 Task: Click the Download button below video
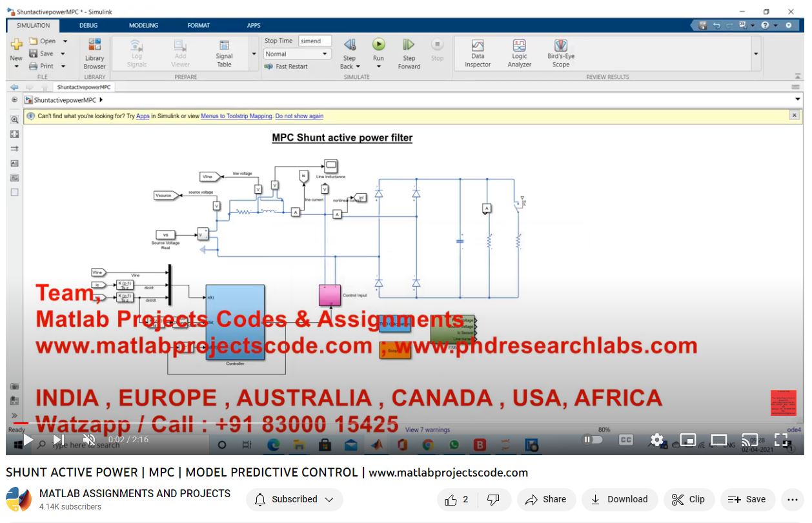coord(619,499)
